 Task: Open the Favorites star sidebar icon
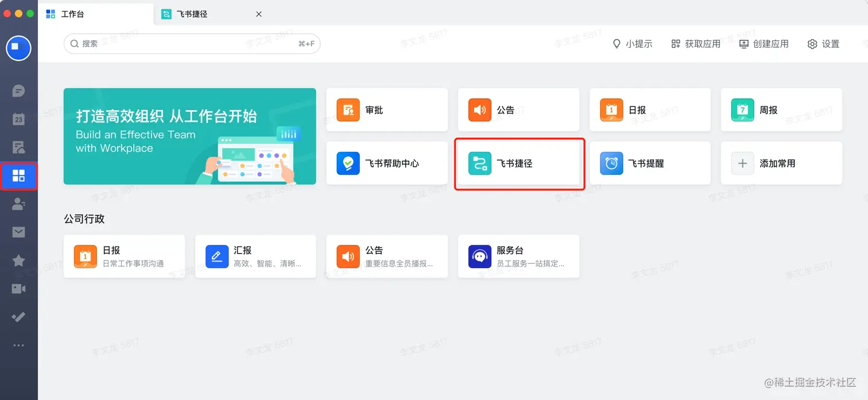click(x=18, y=260)
